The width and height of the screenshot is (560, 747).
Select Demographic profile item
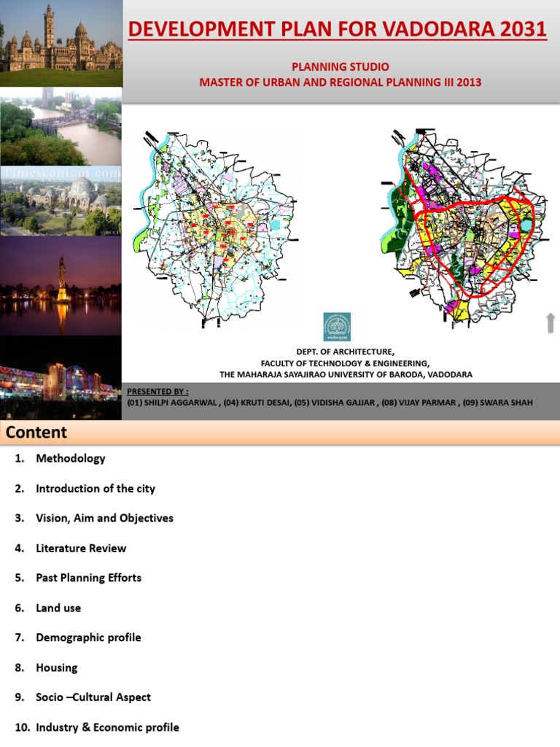tap(88, 638)
